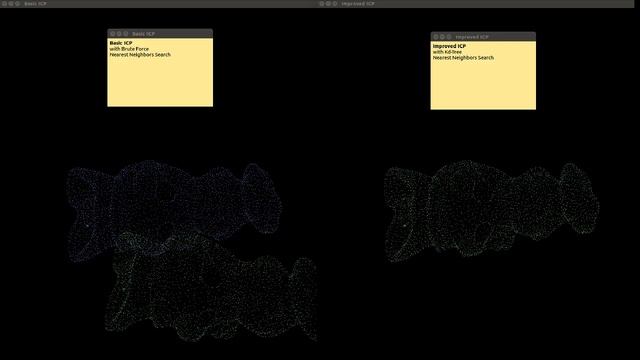Minimize the Improved ICP viewer window

coord(328,3)
